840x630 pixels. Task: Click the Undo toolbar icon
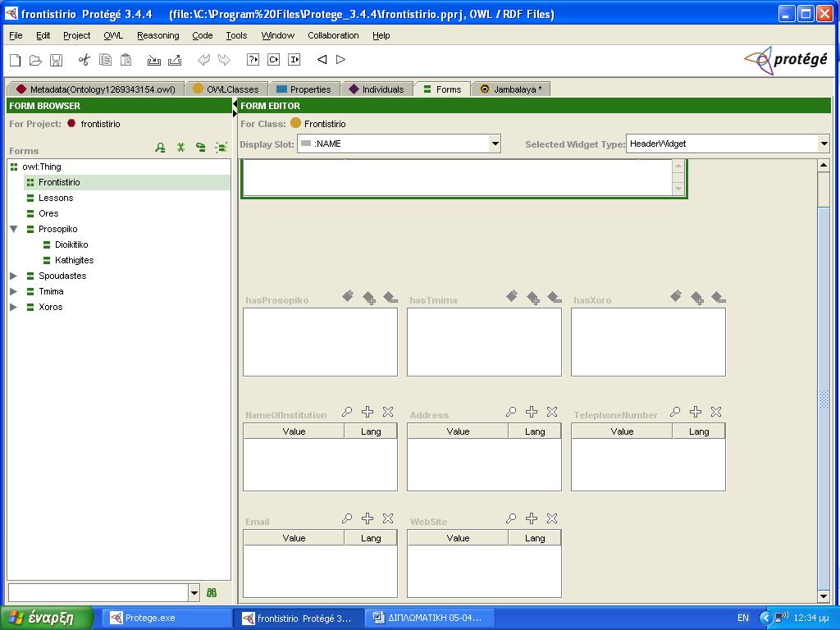[x=203, y=59]
